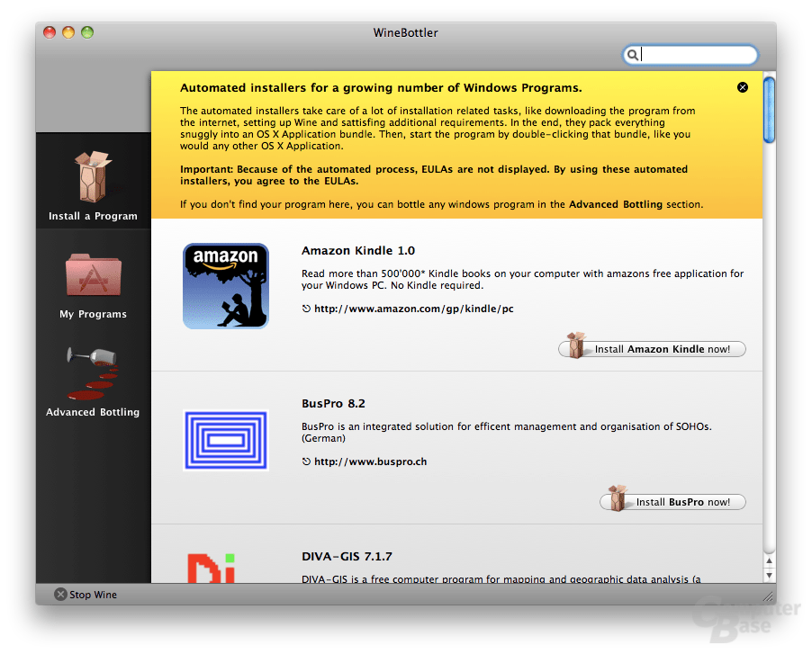The image size is (812, 654).
Task: Open the My Programs folder section
Action: [x=94, y=286]
